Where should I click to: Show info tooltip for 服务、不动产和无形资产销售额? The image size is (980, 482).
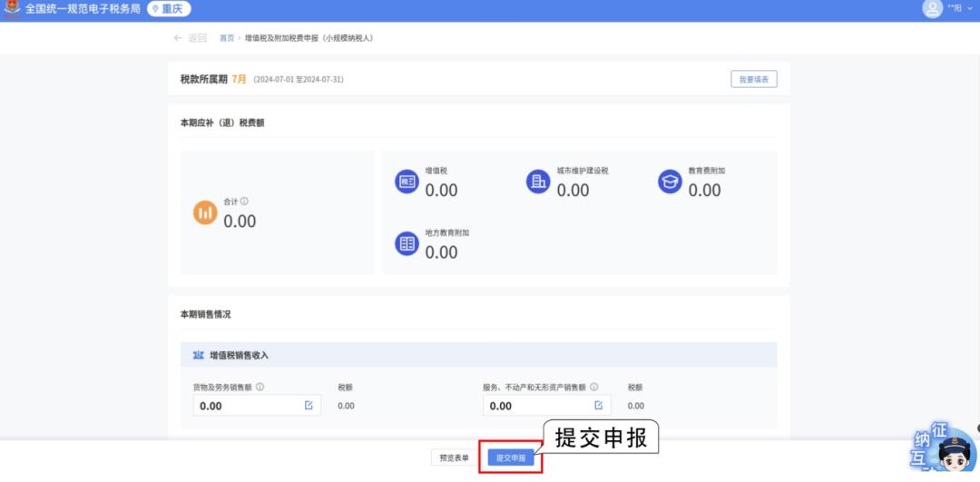[594, 387]
